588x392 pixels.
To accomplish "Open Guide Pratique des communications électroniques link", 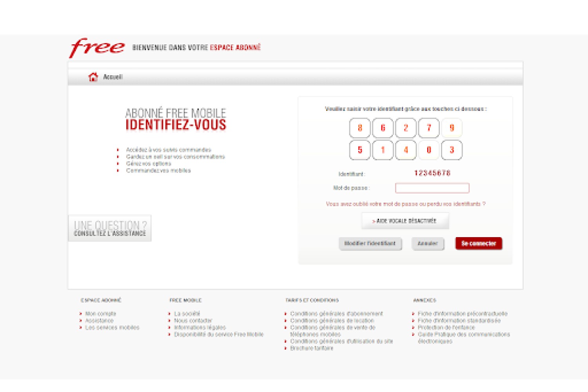I will point(464,338).
